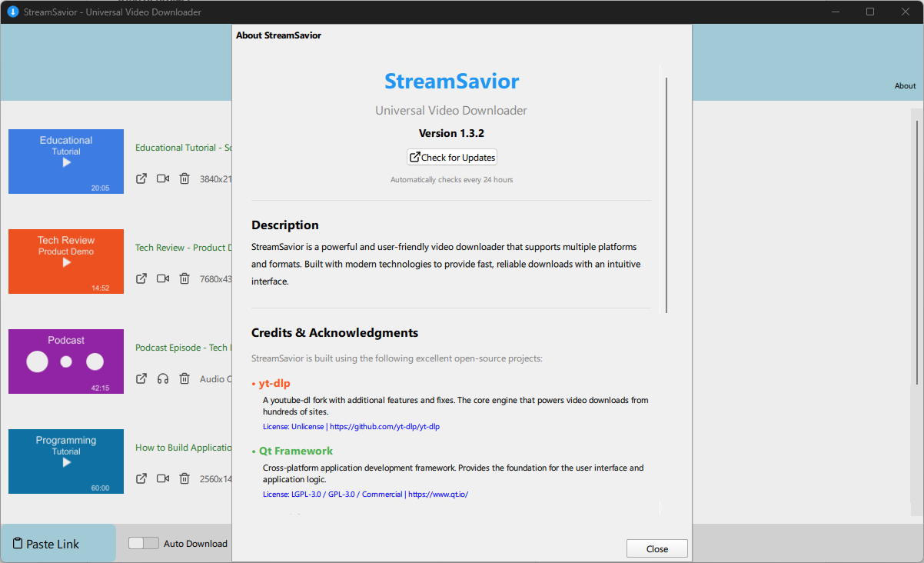Close the About StreamSavior dialog
Image resolution: width=924 pixels, height=563 pixels.
[657, 548]
